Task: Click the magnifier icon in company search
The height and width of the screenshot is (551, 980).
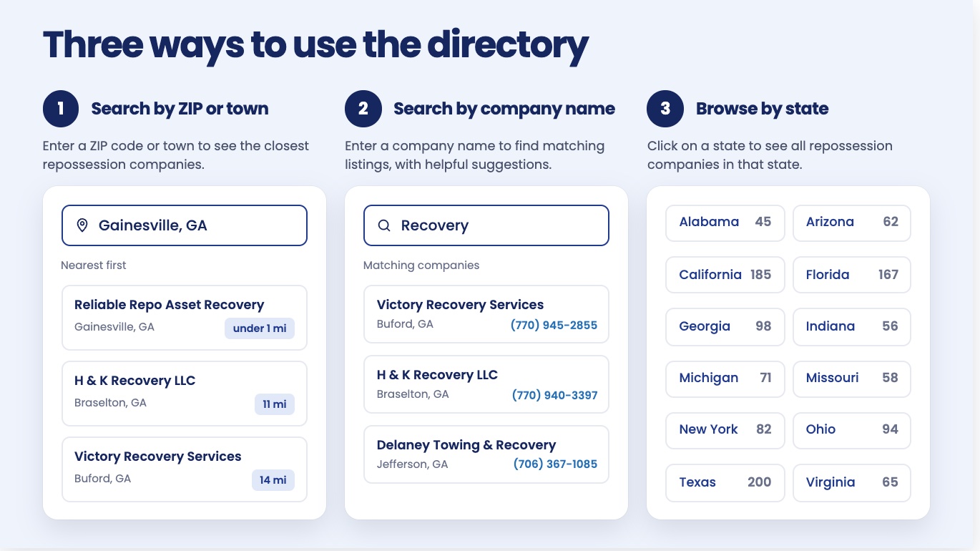Action: click(x=384, y=225)
